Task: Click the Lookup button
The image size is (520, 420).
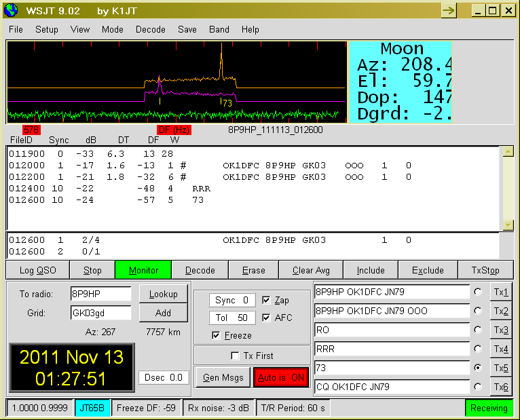Action: [x=163, y=294]
